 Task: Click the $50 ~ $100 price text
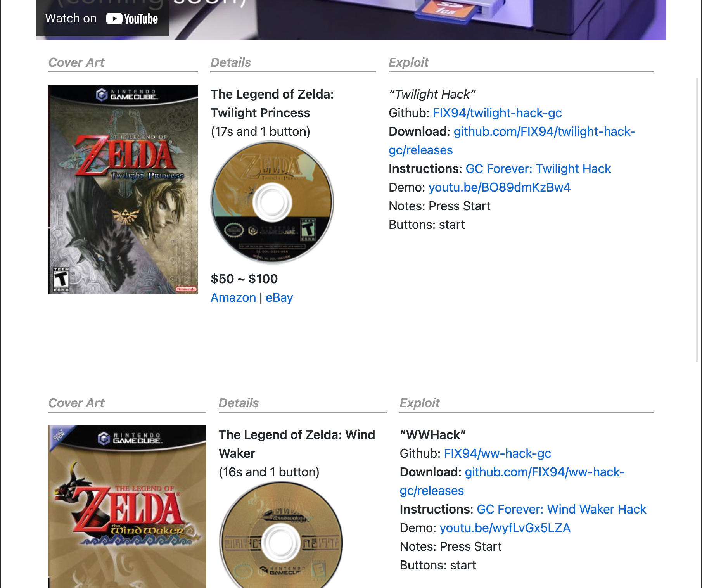[x=244, y=279]
